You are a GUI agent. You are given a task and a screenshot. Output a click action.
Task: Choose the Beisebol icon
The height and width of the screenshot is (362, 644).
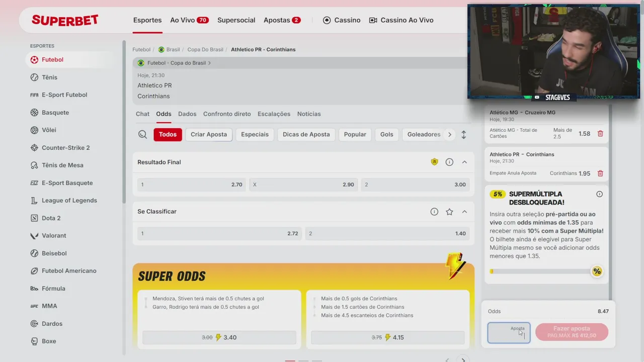click(x=34, y=253)
